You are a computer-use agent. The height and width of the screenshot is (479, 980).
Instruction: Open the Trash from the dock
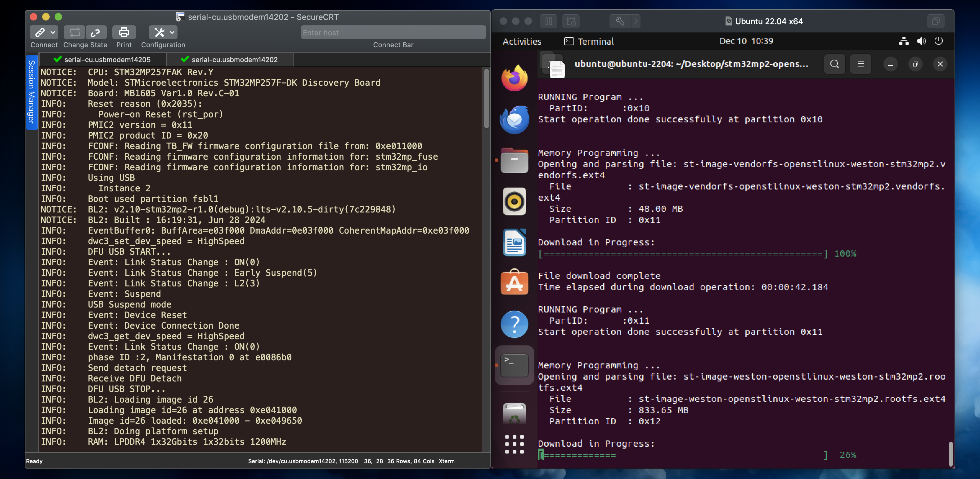[514, 413]
